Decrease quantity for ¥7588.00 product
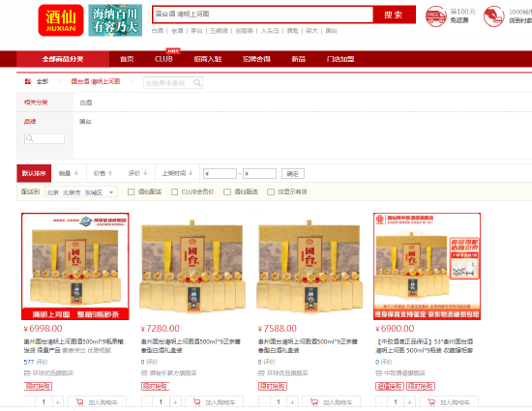This screenshot has height=411, width=532. [x=264, y=402]
